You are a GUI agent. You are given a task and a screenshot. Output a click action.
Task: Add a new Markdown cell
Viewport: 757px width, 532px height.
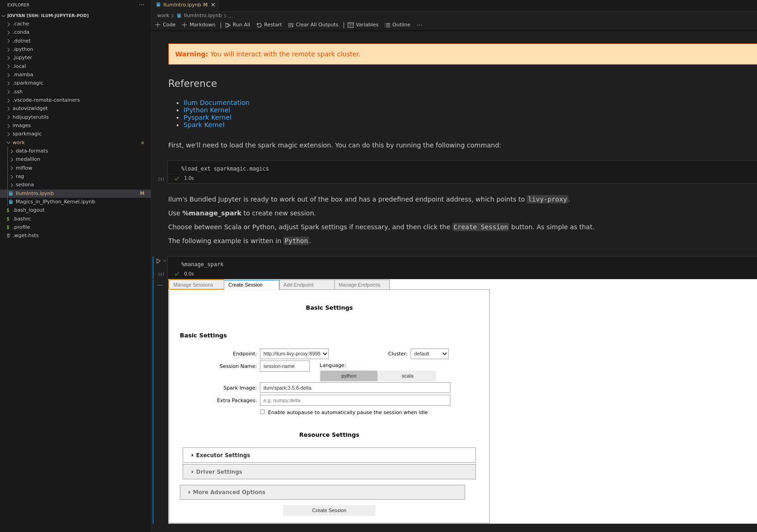pos(198,24)
